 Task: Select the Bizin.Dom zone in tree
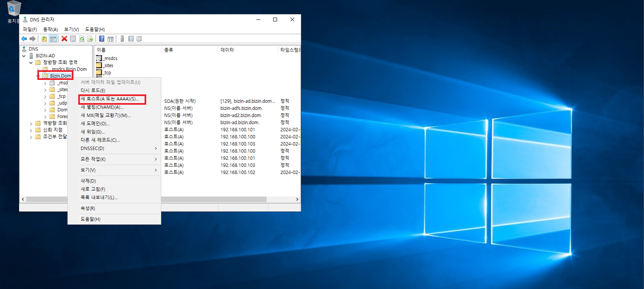61,76
